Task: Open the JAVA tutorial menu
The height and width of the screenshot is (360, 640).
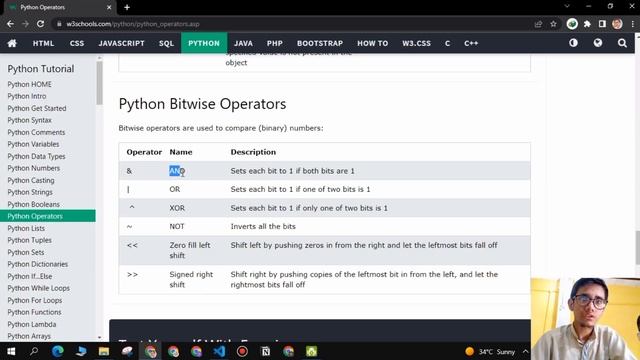Action: click(243, 43)
